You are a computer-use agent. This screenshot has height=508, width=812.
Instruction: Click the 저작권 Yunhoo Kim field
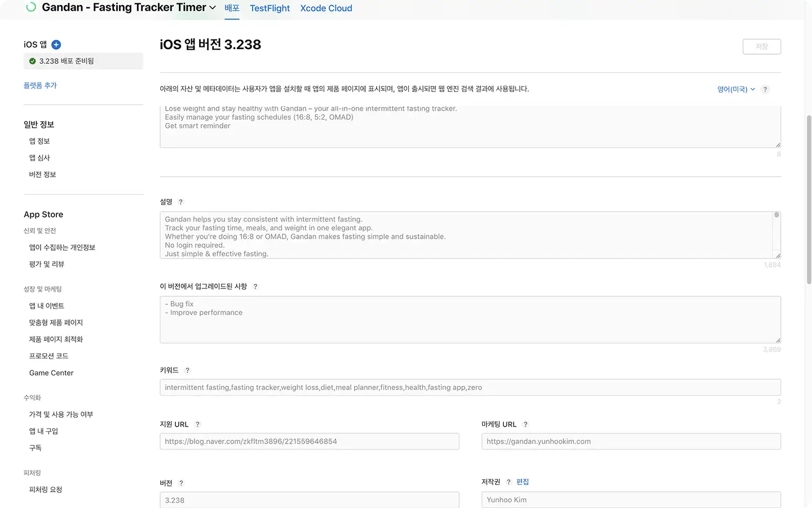pyautogui.click(x=631, y=500)
